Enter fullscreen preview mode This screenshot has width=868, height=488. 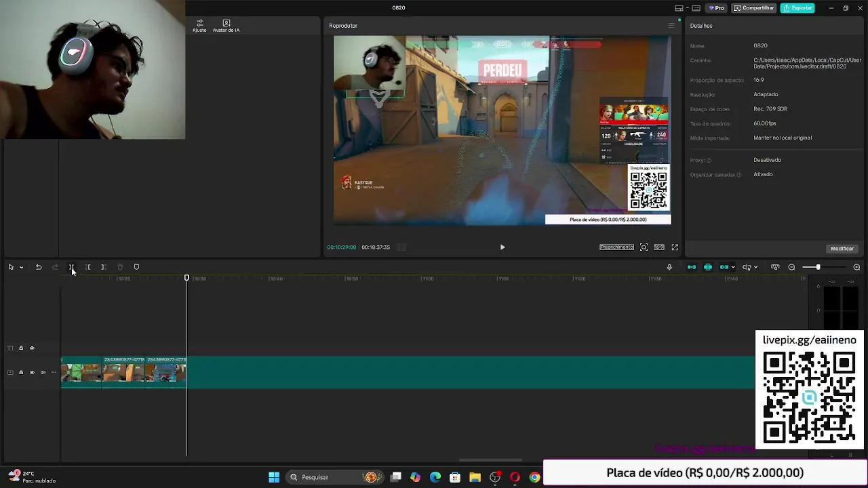(x=675, y=247)
